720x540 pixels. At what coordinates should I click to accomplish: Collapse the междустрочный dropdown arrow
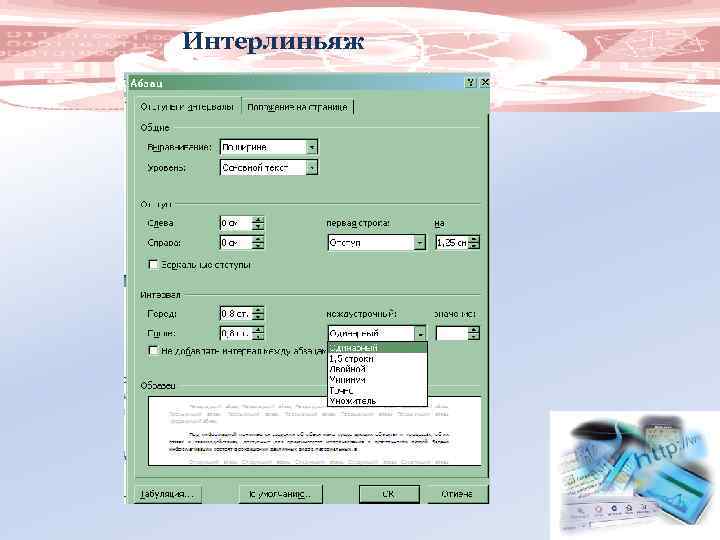click(x=420, y=333)
